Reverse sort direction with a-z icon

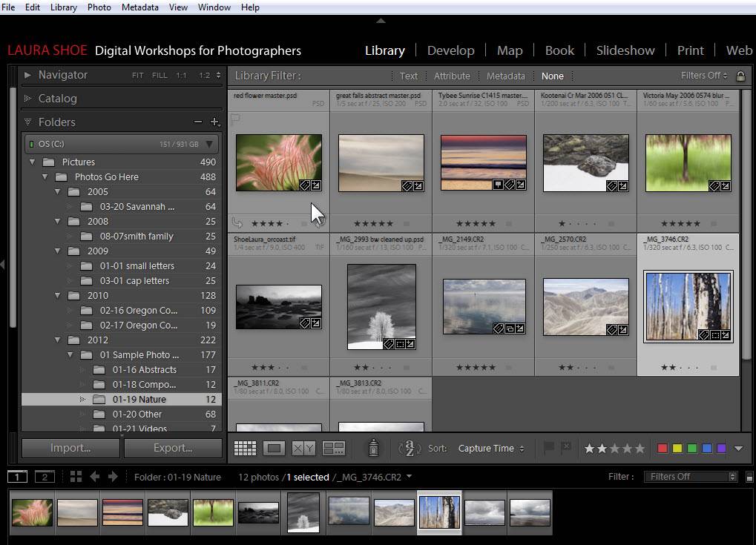click(x=410, y=448)
